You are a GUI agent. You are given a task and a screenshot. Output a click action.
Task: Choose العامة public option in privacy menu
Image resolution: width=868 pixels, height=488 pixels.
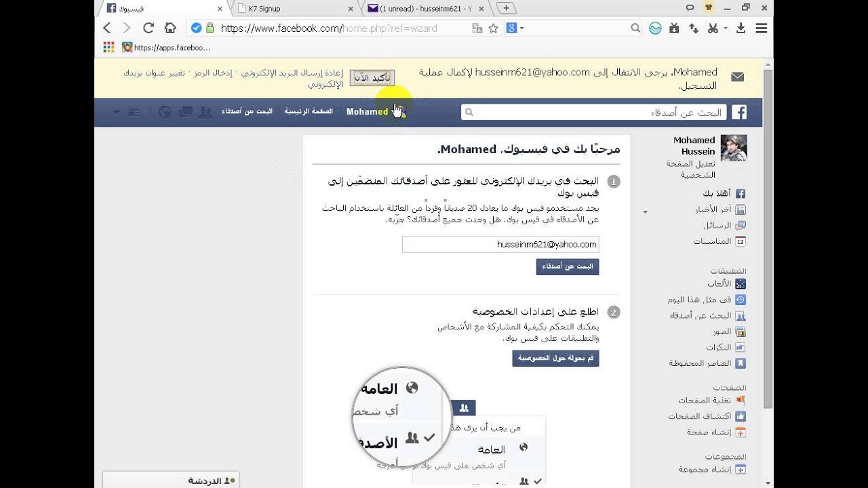pyautogui.click(x=492, y=449)
